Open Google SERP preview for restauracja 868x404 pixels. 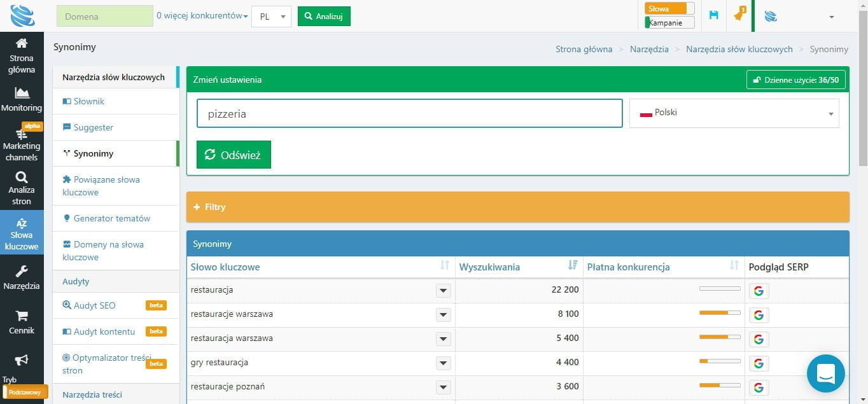click(759, 290)
